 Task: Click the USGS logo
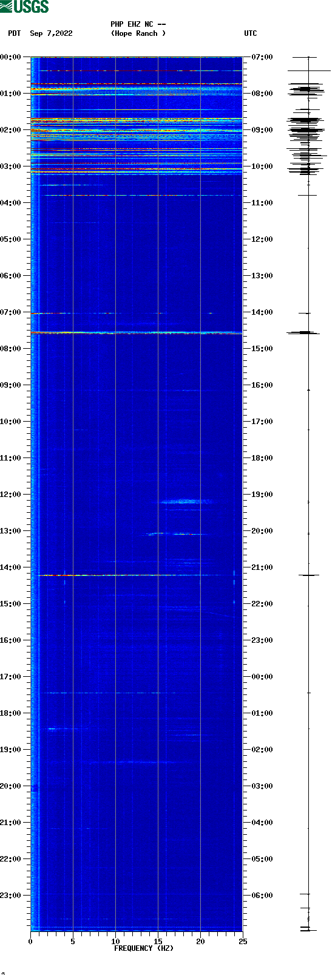(x=24, y=7)
